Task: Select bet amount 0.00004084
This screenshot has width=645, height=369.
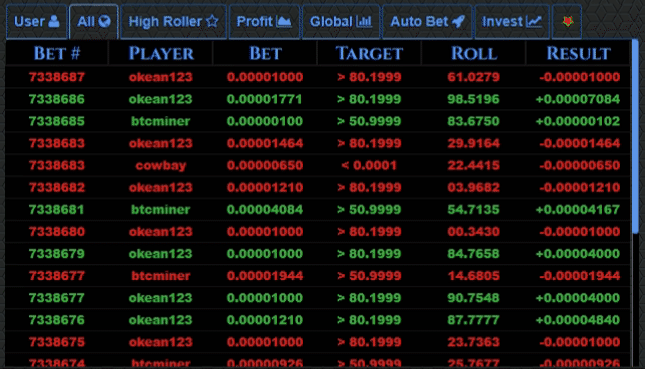Action: (x=265, y=210)
